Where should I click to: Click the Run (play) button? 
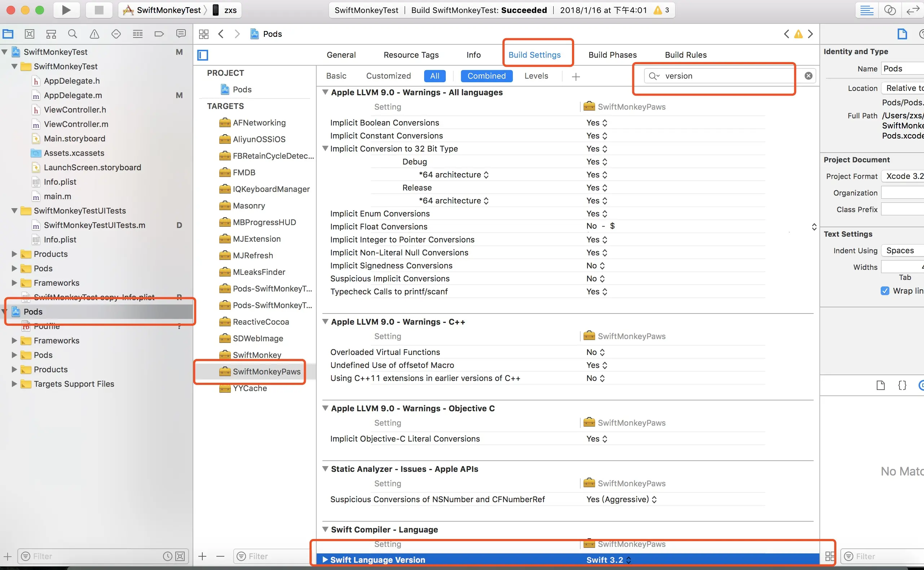click(x=66, y=10)
